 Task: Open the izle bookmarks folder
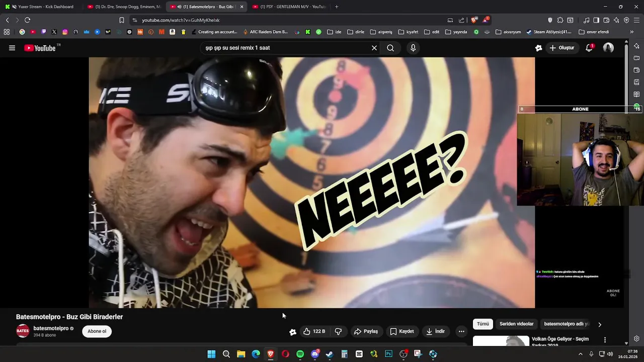tap(334, 32)
